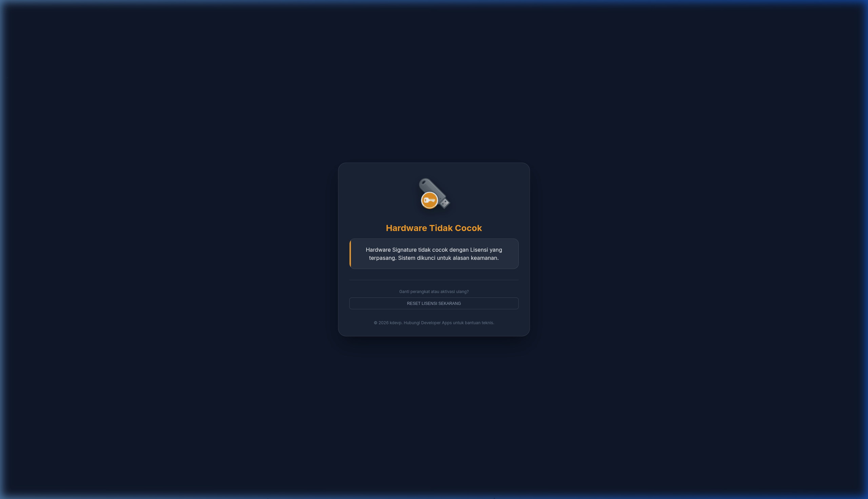This screenshot has width=868, height=499.
Task: Click the "kdevp" name in the footer
Action: [x=395, y=323]
